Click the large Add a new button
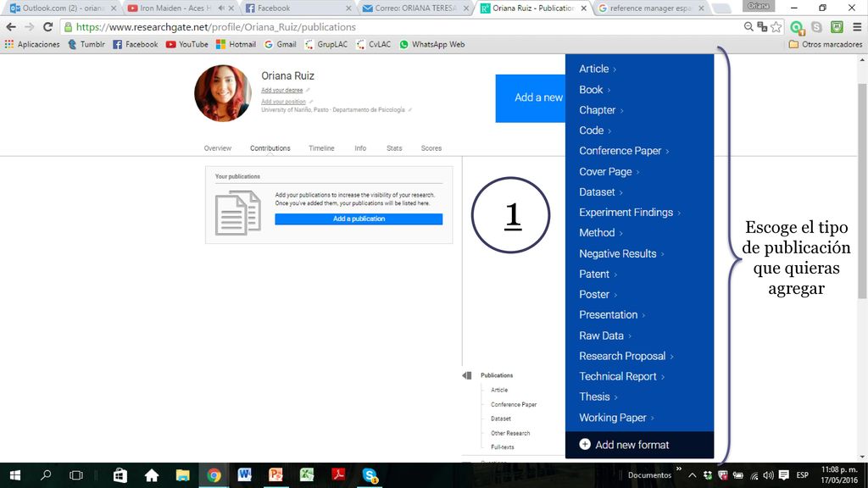The width and height of the screenshot is (868, 488). click(531, 98)
